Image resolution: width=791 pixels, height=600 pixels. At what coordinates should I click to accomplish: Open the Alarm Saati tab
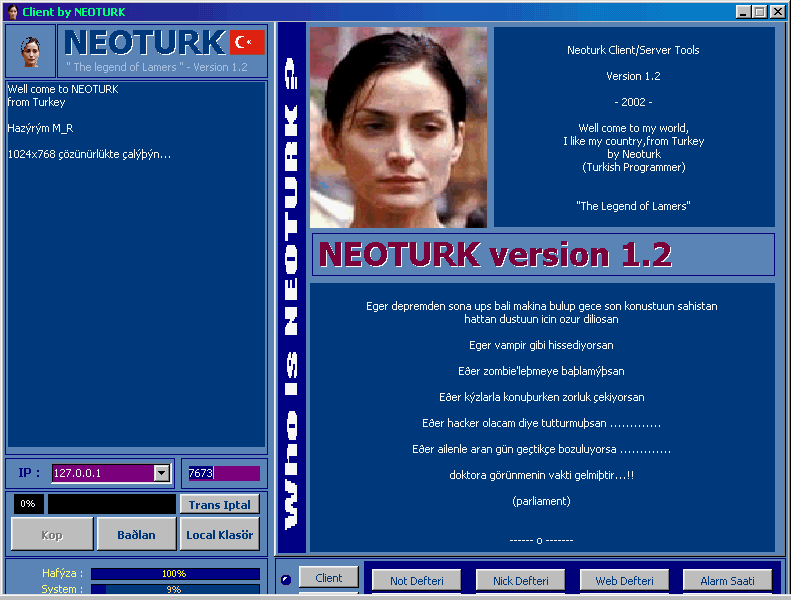[727, 580]
